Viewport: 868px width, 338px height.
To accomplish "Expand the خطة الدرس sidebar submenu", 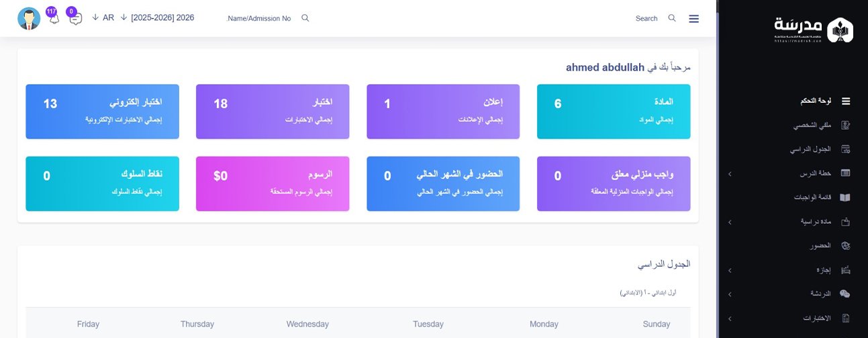I will 730,174.
